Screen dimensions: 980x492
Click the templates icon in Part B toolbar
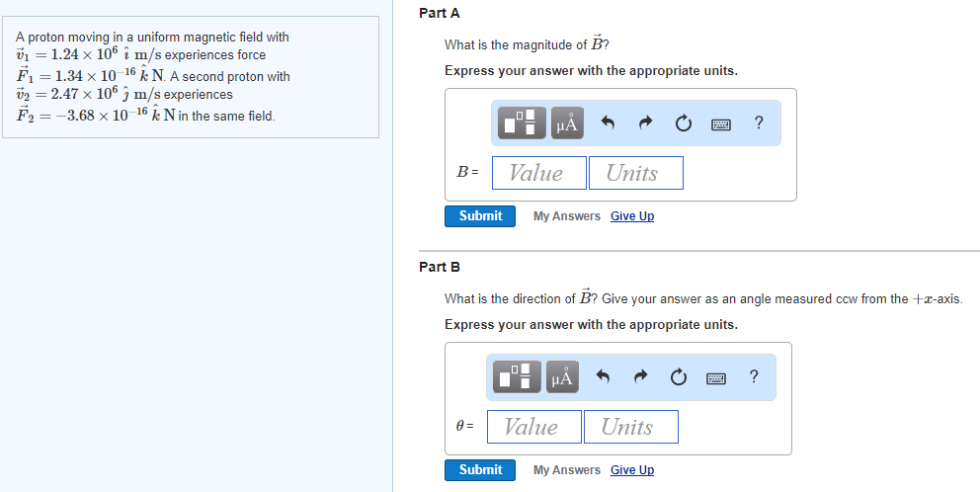tap(520, 376)
